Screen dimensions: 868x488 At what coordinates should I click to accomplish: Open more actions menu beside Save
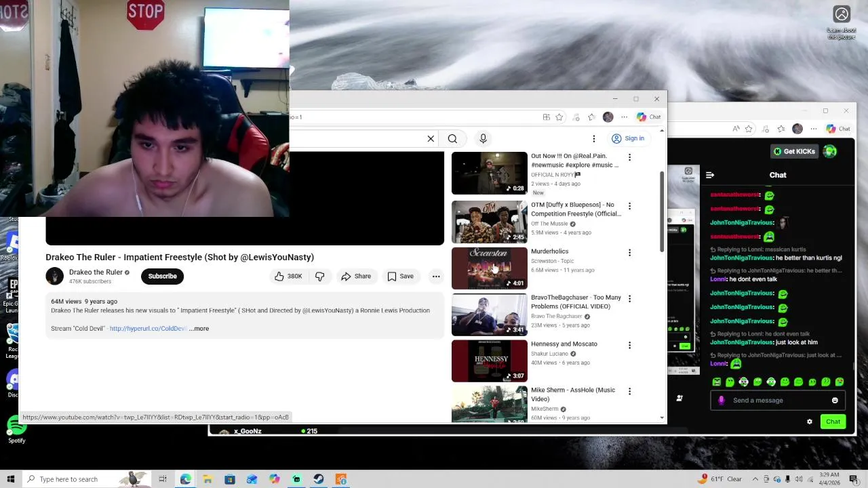436,277
